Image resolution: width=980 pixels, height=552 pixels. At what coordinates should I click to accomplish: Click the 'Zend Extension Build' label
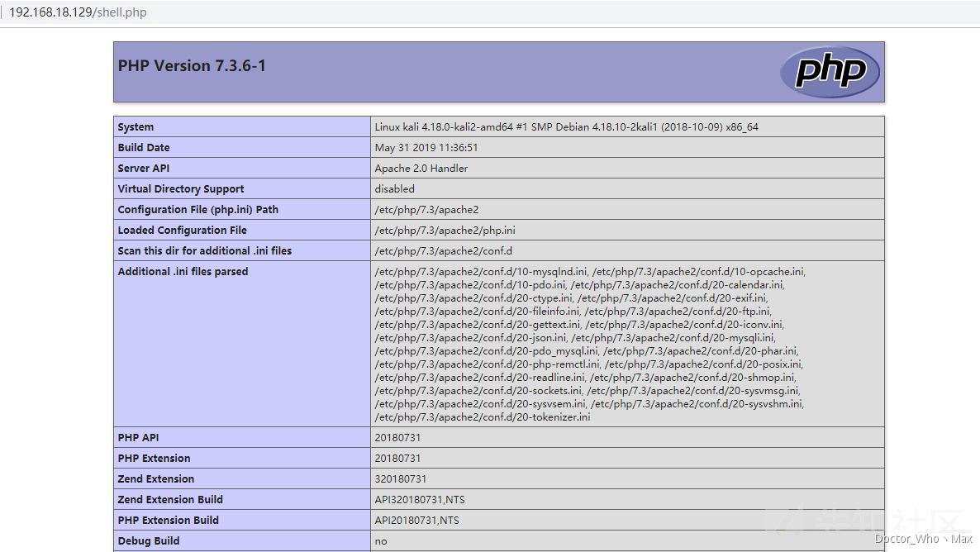click(x=170, y=499)
